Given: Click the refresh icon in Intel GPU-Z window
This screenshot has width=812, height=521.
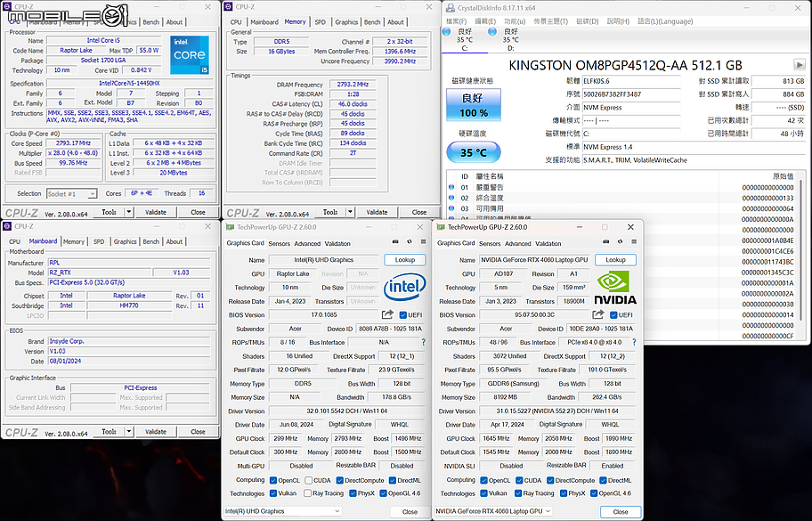Looking at the screenshot, I should click(x=409, y=242).
